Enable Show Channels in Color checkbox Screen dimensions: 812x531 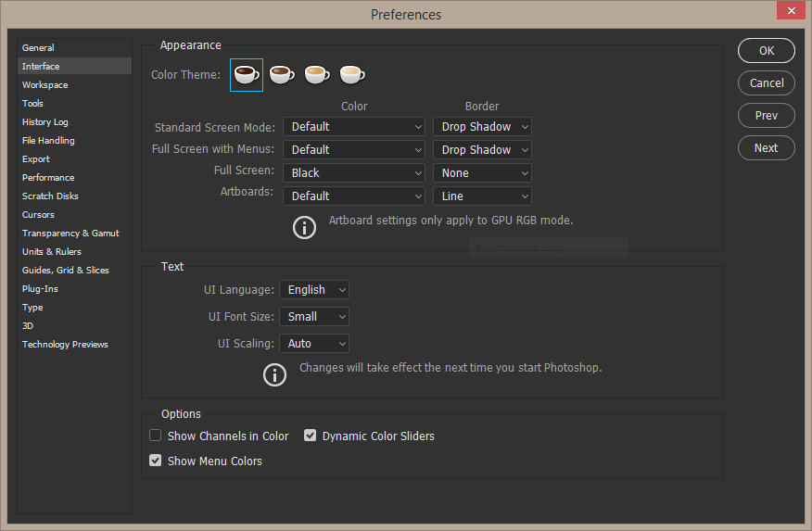click(156, 436)
